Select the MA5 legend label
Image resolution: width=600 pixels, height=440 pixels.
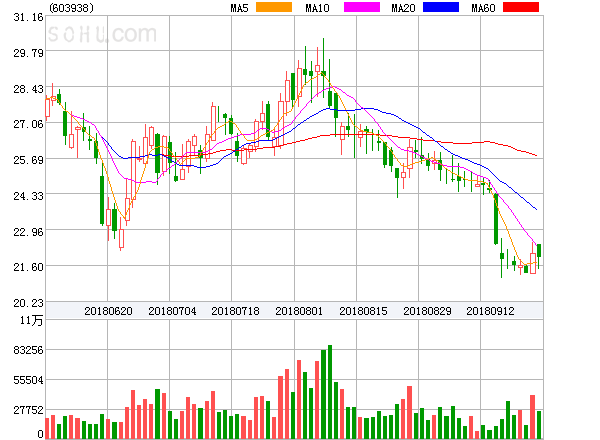(x=239, y=8)
